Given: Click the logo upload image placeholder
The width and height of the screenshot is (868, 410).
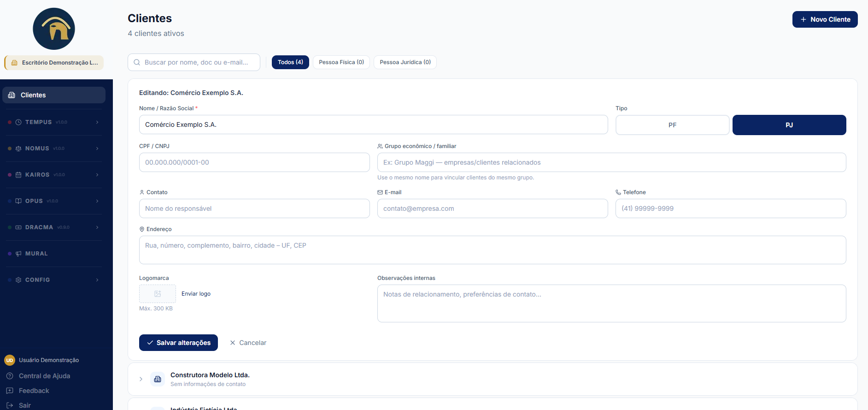Looking at the screenshot, I should click(158, 294).
